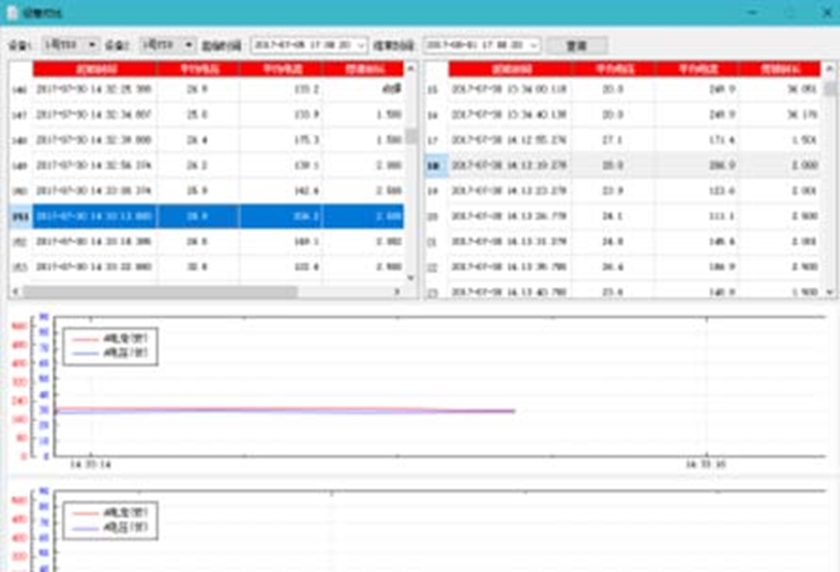Click left table horizontal scrollbar left arrow
This screenshot has height=572, width=840.
click(16, 292)
